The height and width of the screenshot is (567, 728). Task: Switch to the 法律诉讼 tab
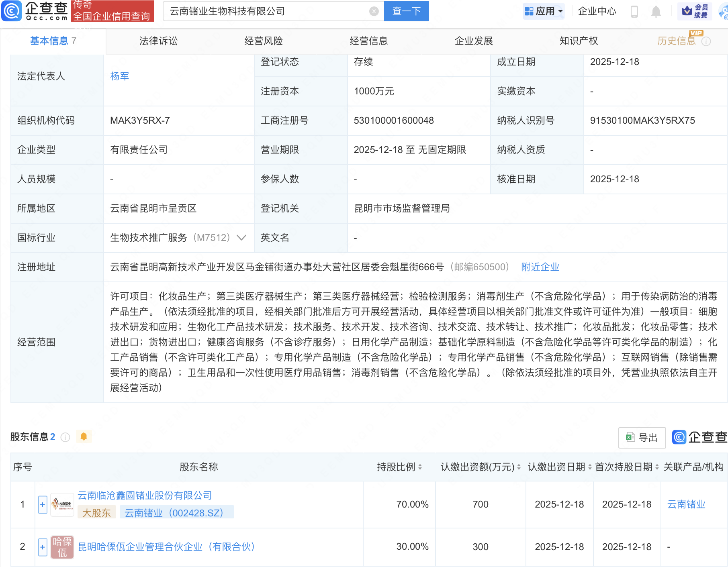click(x=158, y=41)
